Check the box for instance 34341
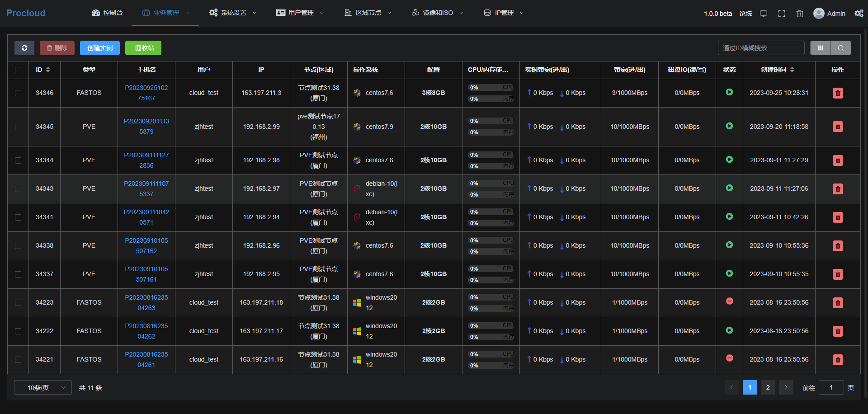This screenshot has width=868, height=414. [x=18, y=217]
